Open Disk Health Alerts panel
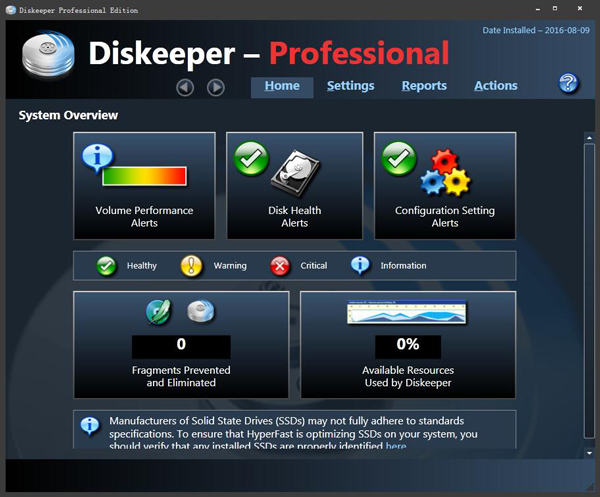This screenshot has width=600, height=497. coord(295,186)
